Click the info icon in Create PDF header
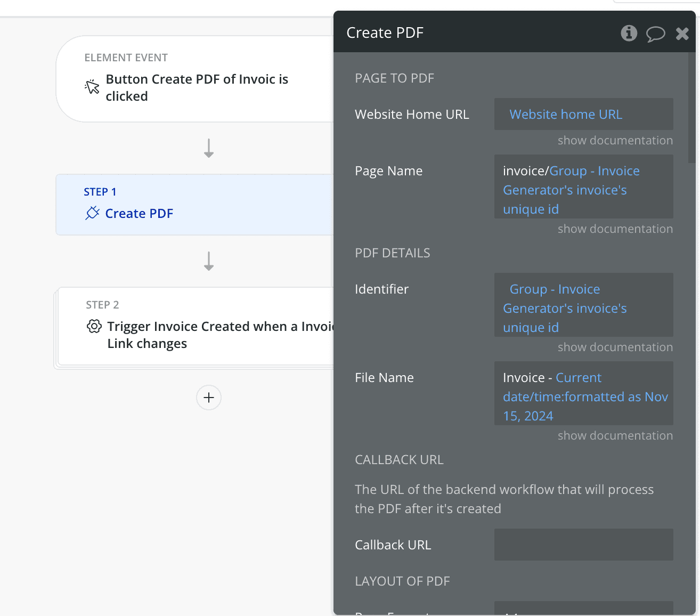The height and width of the screenshot is (616, 700). pos(629,33)
